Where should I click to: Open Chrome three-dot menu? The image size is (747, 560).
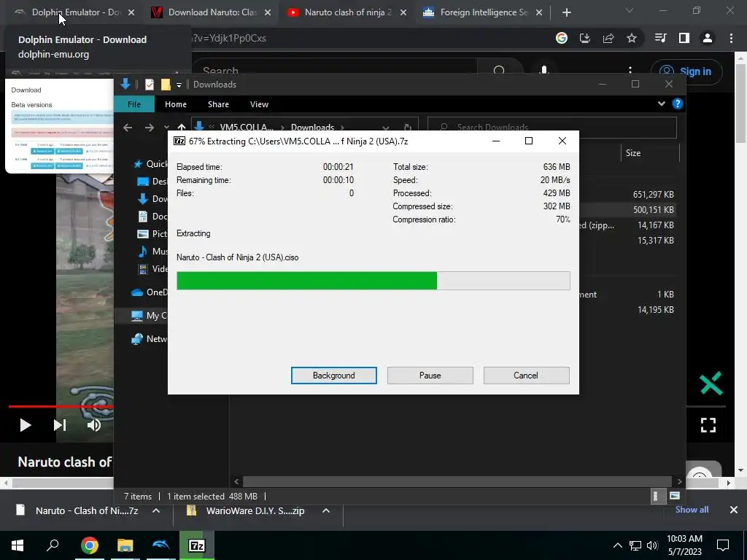(731, 38)
